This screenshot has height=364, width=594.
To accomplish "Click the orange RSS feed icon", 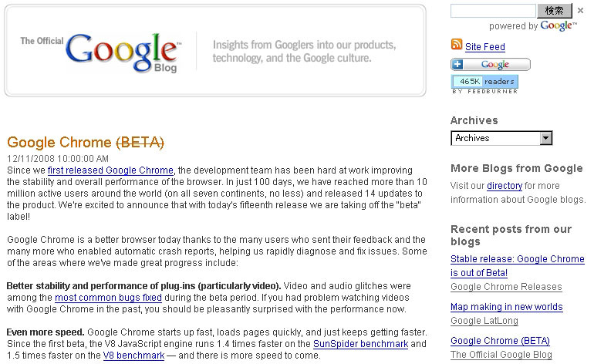I will pyautogui.click(x=457, y=44).
